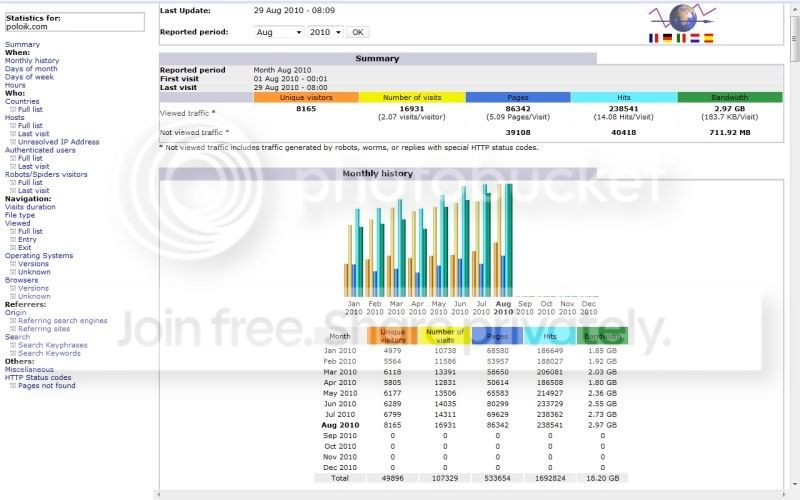Open the Monthly history link

(32, 61)
